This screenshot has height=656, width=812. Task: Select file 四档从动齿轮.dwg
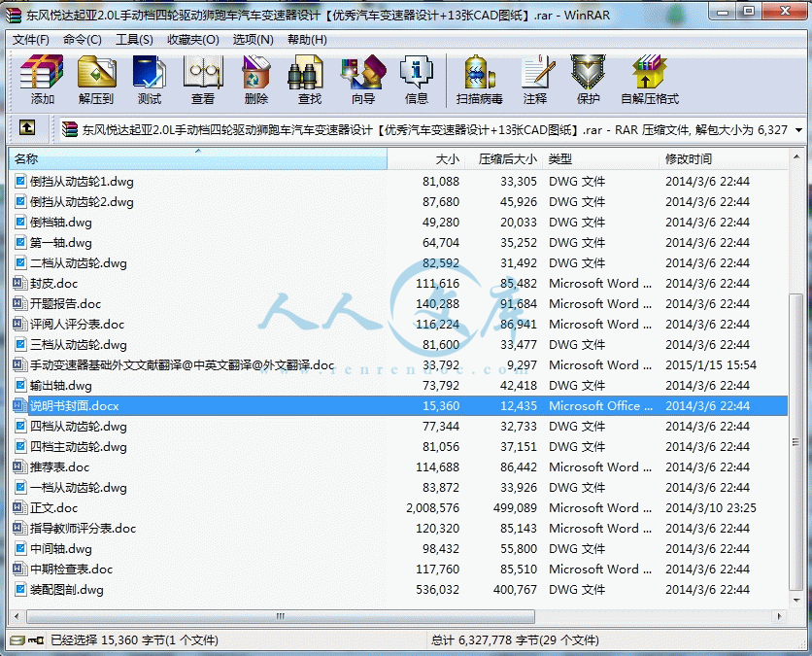tap(79, 427)
